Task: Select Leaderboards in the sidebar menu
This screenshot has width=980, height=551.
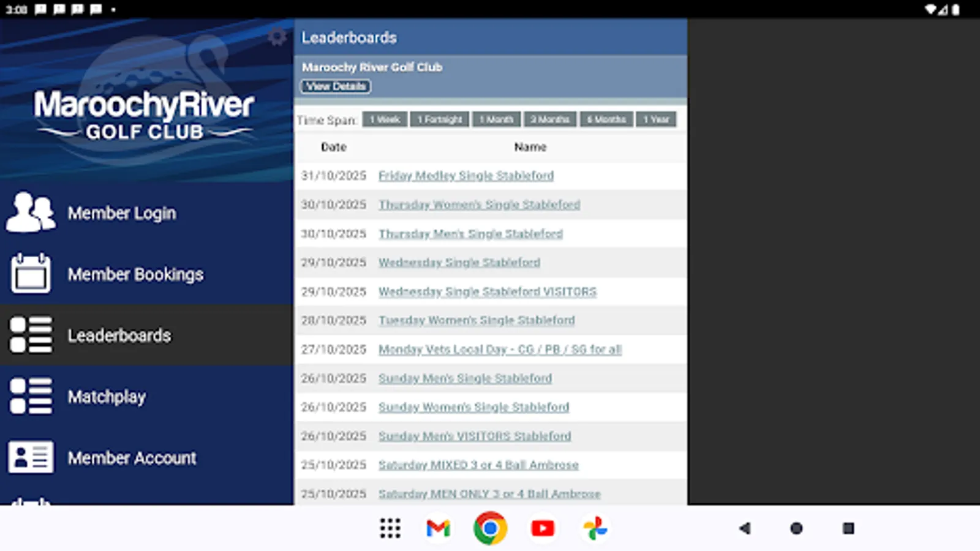Action: [x=120, y=335]
